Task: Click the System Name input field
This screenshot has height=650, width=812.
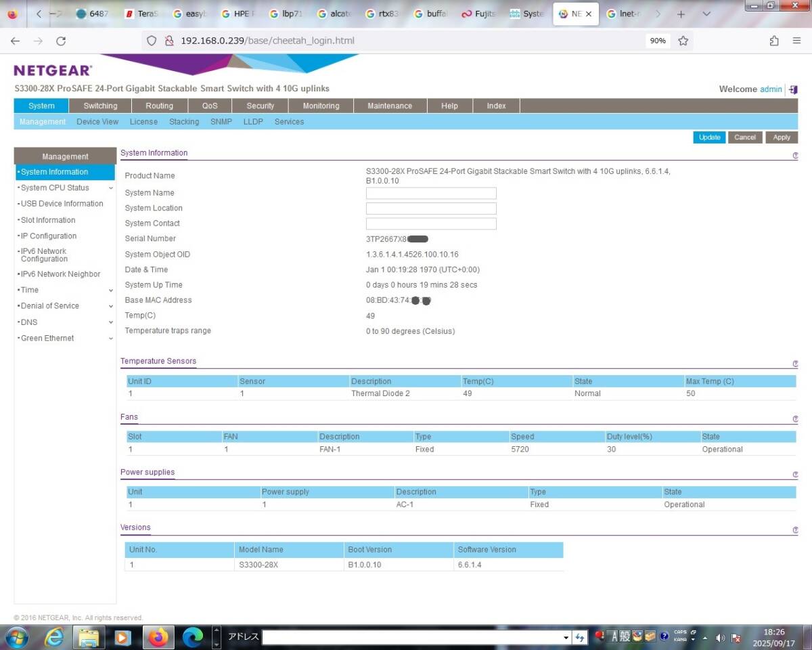Action: coord(431,193)
